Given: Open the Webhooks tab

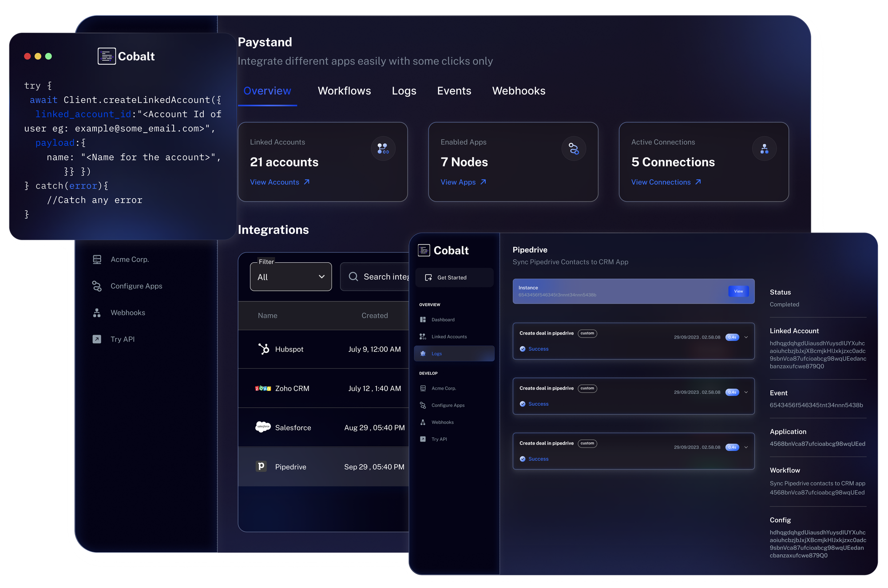Looking at the screenshot, I should coord(519,91).
